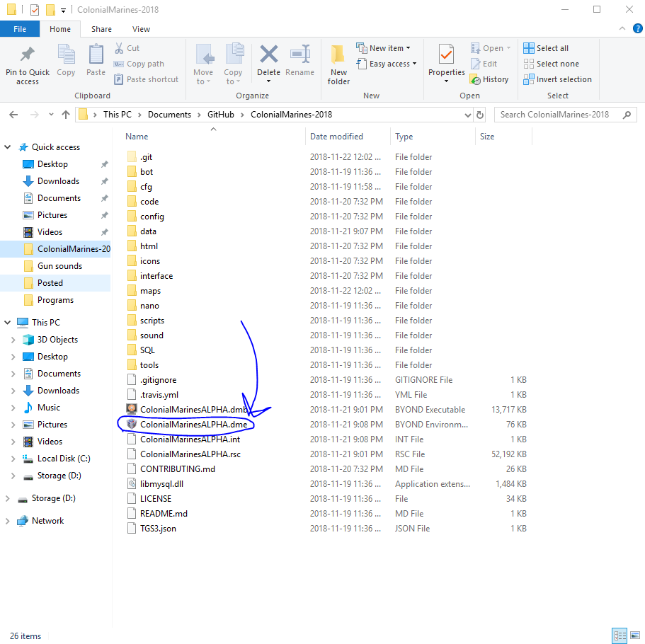Switch to Large icons view button

pyautogui.click(x=634, y=636)
